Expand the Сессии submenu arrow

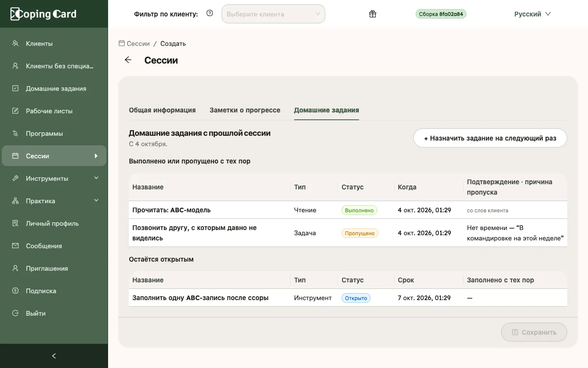[x=96, y=156]
